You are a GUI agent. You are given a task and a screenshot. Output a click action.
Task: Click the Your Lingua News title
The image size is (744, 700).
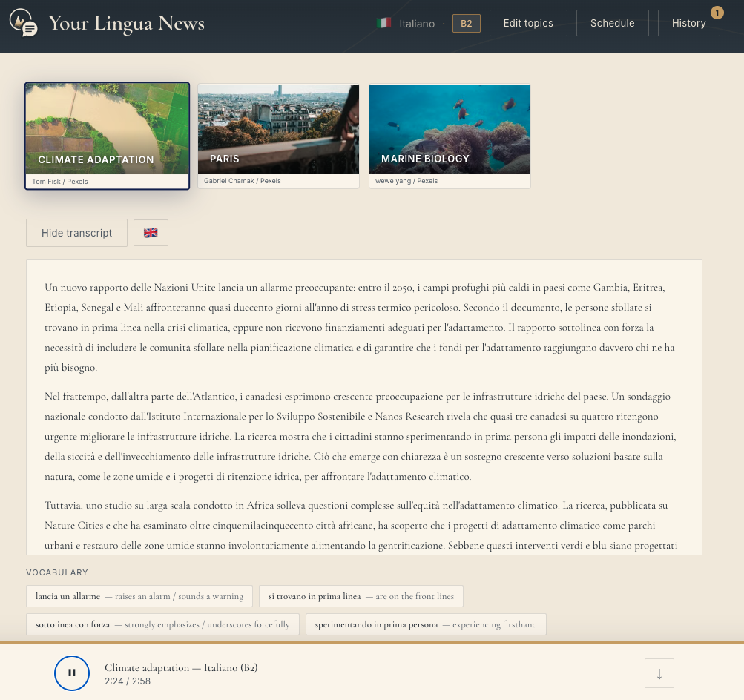point(126,23)
